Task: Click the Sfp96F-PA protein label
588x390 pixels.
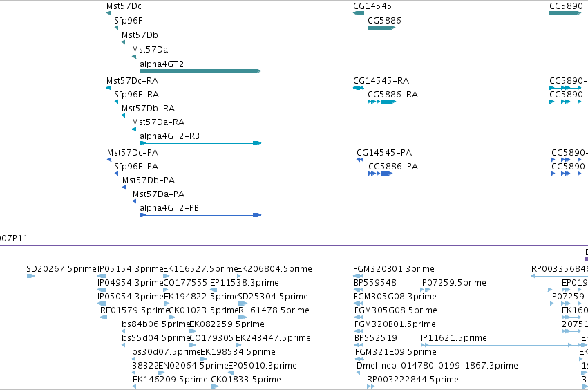Action: point(136,167)
